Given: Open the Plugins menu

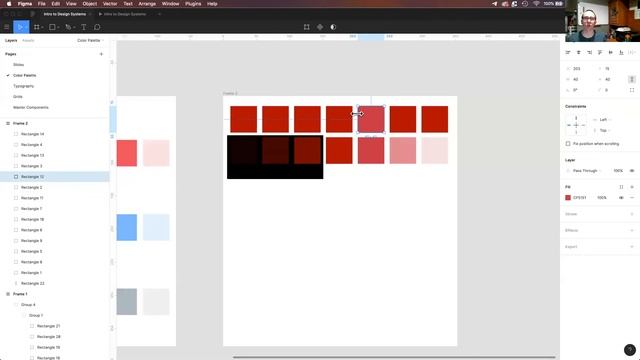Looking at the screenshot, I should coord(193,4).
